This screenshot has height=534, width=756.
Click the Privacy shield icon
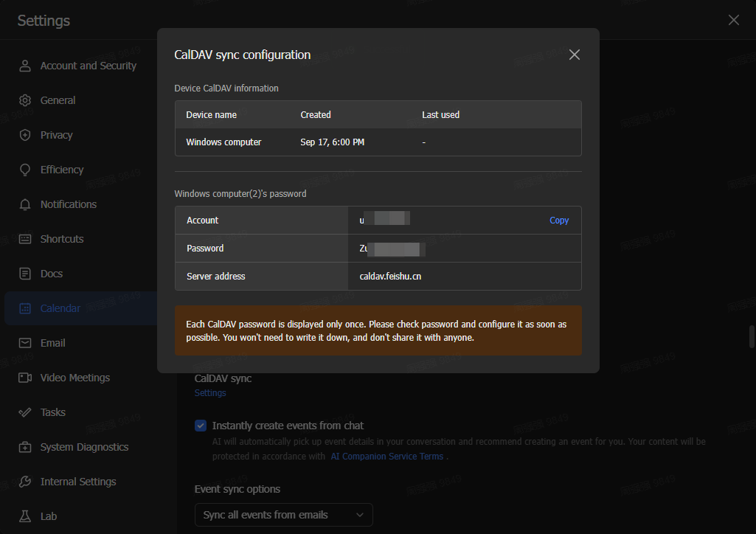click(x=25, y=135)
